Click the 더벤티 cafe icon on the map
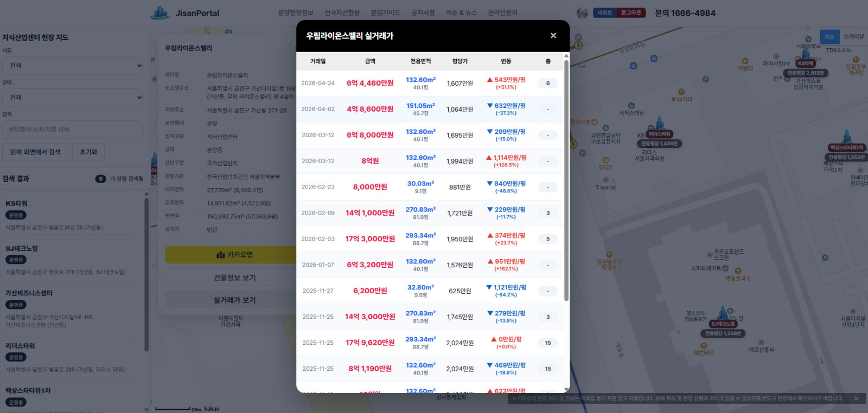868x413 pixels. [745, 61]
